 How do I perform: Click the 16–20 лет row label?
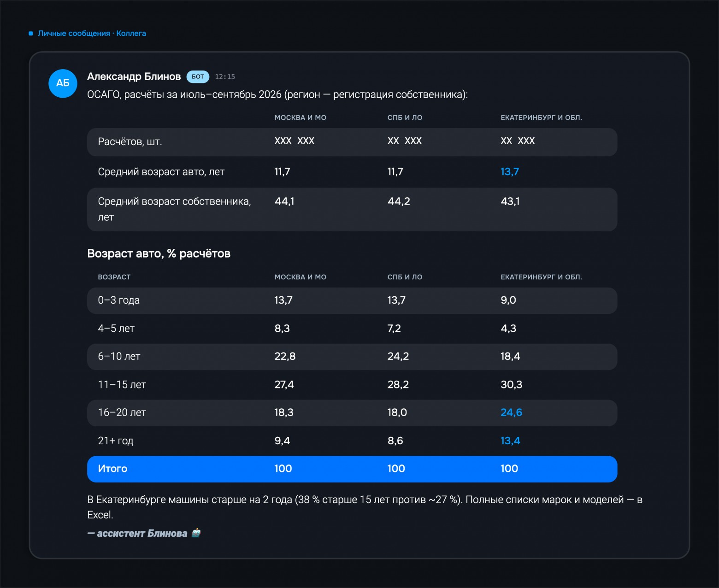coord(122,413)
